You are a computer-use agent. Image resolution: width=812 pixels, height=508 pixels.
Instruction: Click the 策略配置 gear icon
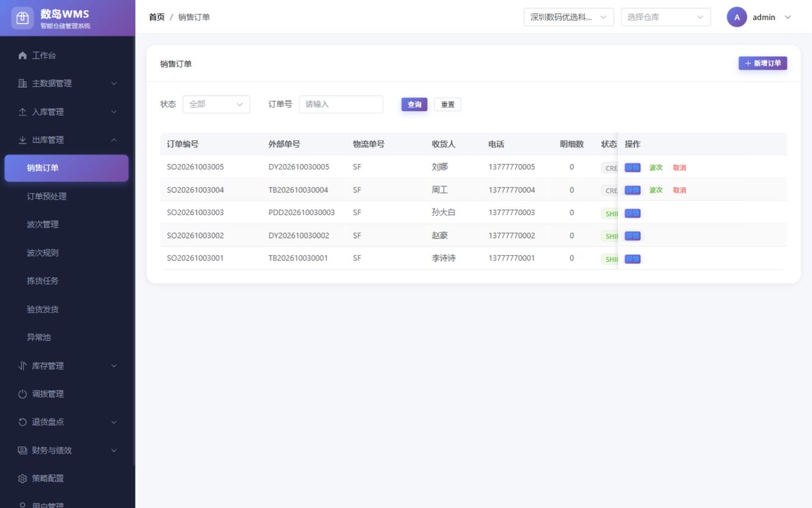pyautogui.click(x=23, y=479)
